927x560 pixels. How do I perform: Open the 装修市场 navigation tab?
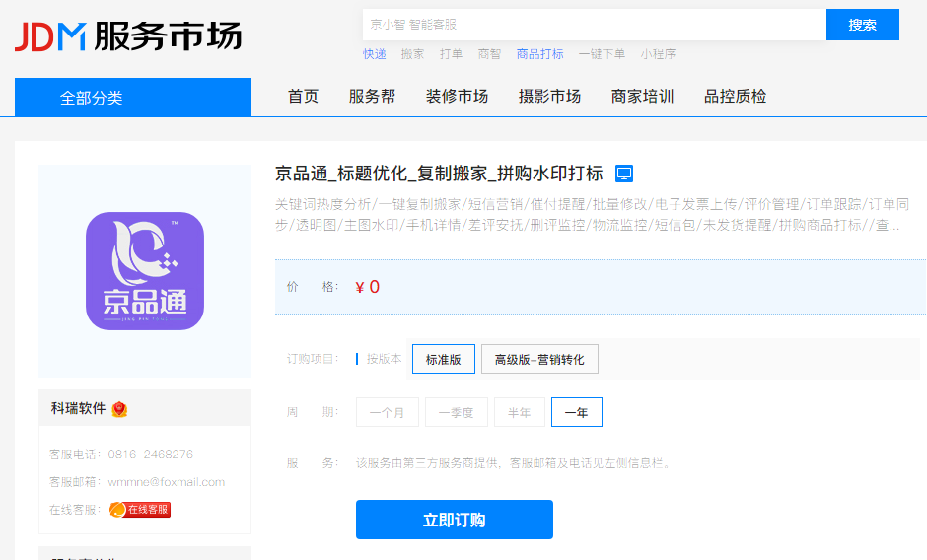(457, 97)
